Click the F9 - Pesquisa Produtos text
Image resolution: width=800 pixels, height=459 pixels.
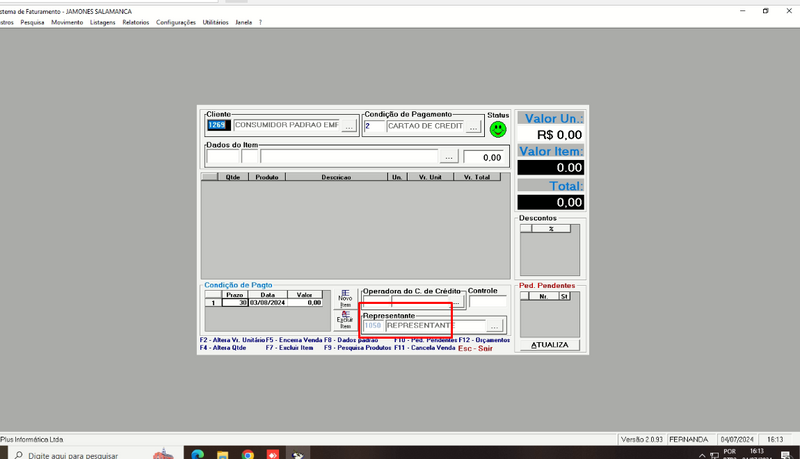[x=358, y=348]
